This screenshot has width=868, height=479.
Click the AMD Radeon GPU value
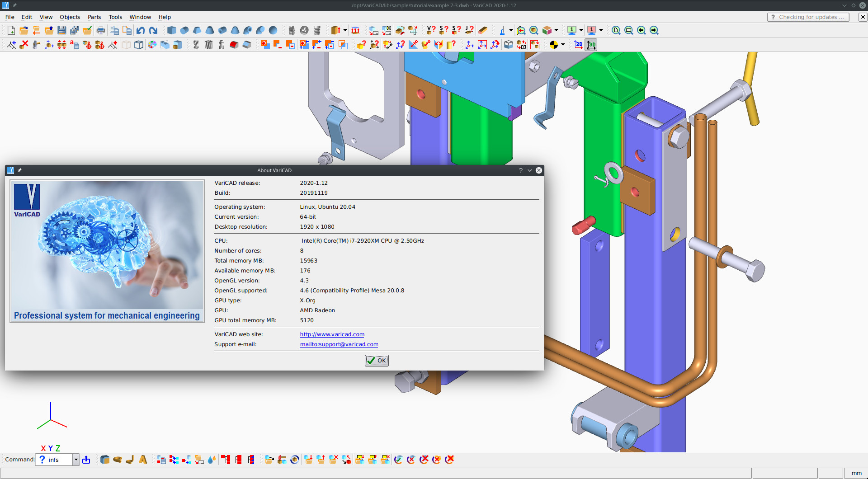pyautogui.click(x=317, y=310)
